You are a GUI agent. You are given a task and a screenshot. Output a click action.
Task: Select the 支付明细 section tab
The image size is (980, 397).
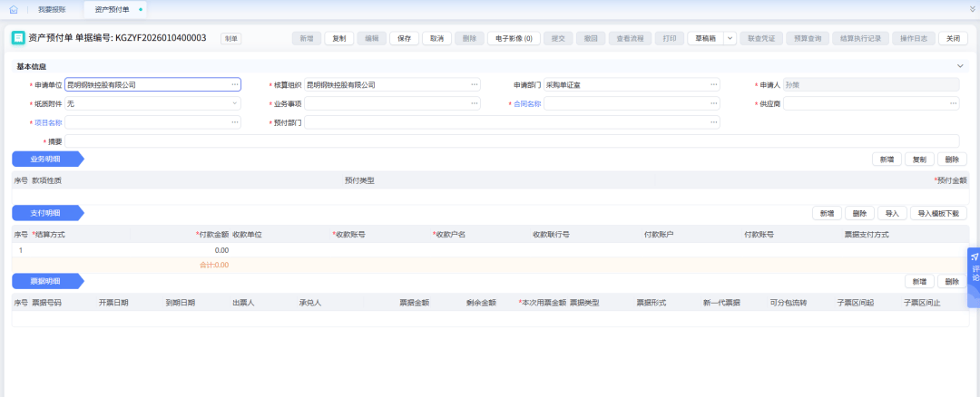tap(45, 213)
